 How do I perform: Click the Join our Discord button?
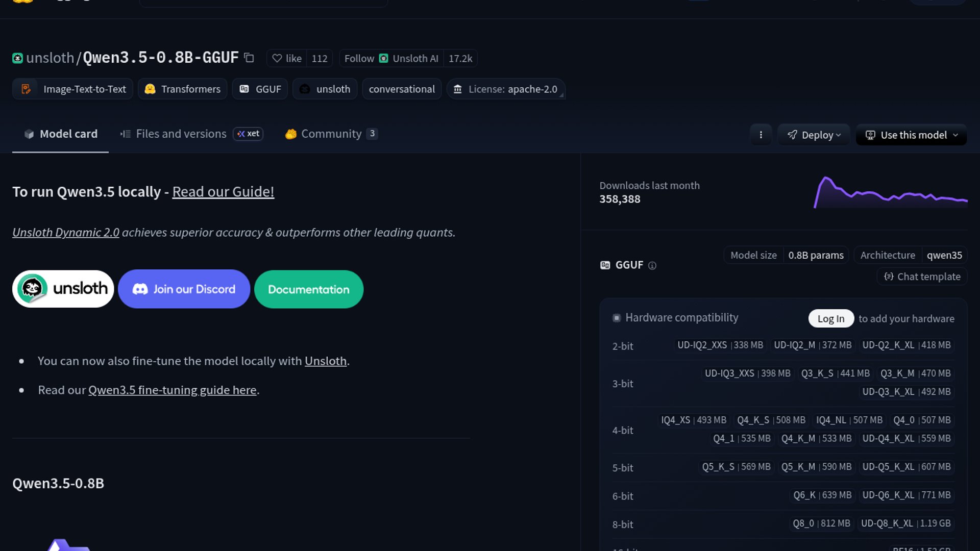(184, 289)
